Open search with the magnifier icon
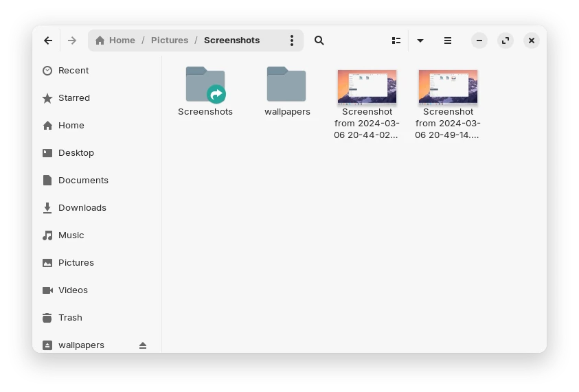Screen dimensions: 579x392 [x=319, y=41]
